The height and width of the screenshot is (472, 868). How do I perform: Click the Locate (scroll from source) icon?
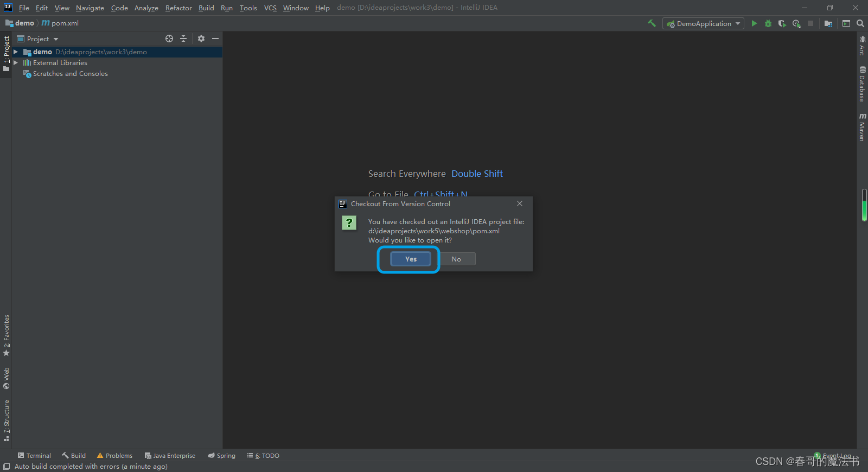(169, 39)
